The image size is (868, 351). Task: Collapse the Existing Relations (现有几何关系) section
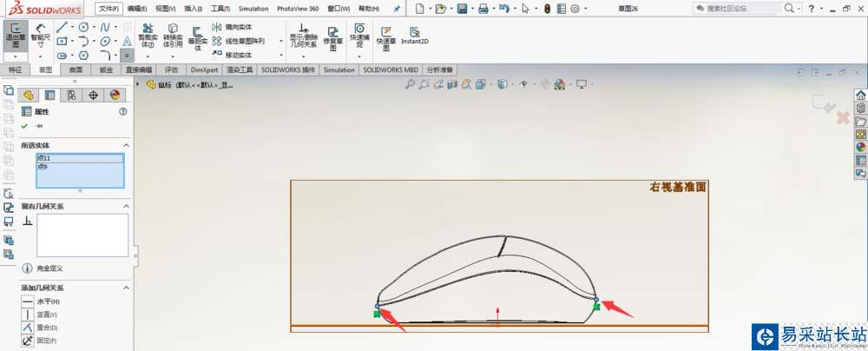point(126,206)
